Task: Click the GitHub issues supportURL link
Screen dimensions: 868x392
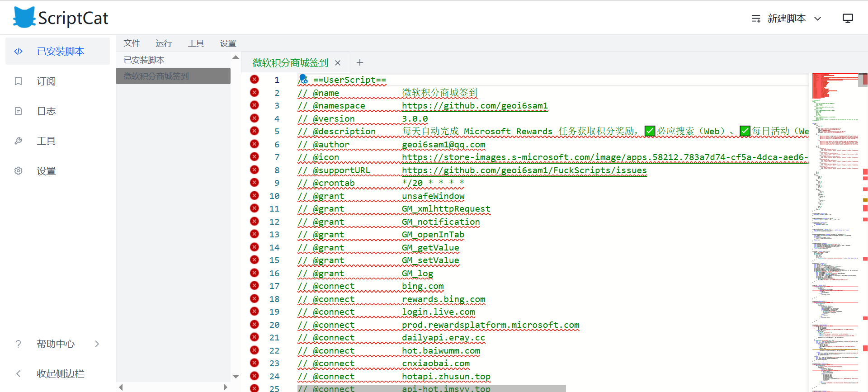Action: tap(524, 170)
